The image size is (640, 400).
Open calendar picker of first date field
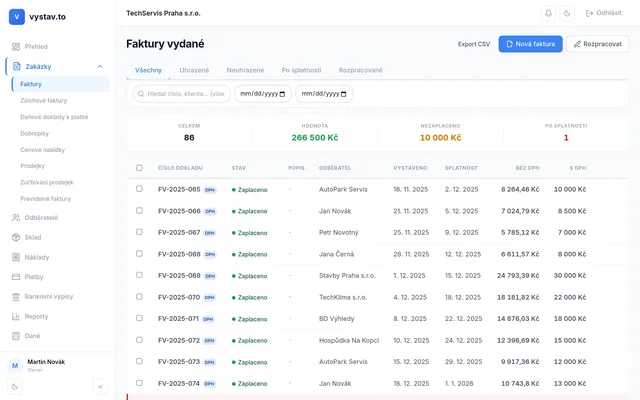point(282,94)
